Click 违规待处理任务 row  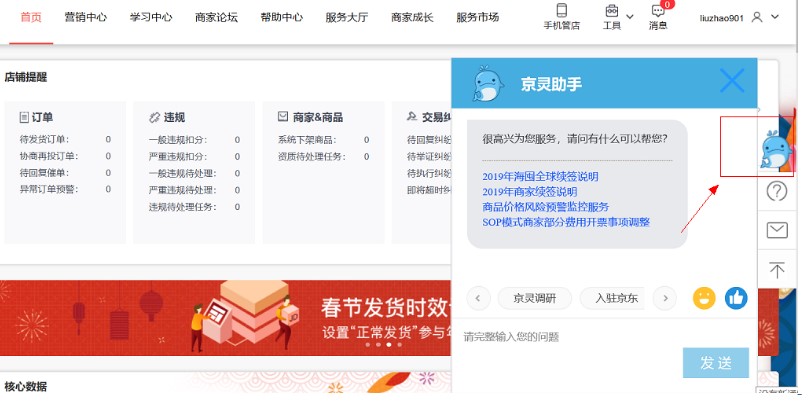[194, 207]
